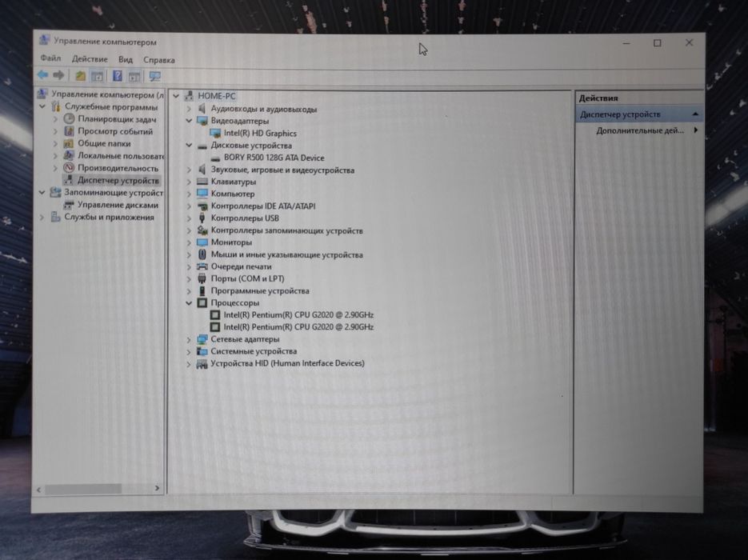Screen dimensions: 748x560
Task: Click the Up one level folder icon
Action: (x=80, y=75)
